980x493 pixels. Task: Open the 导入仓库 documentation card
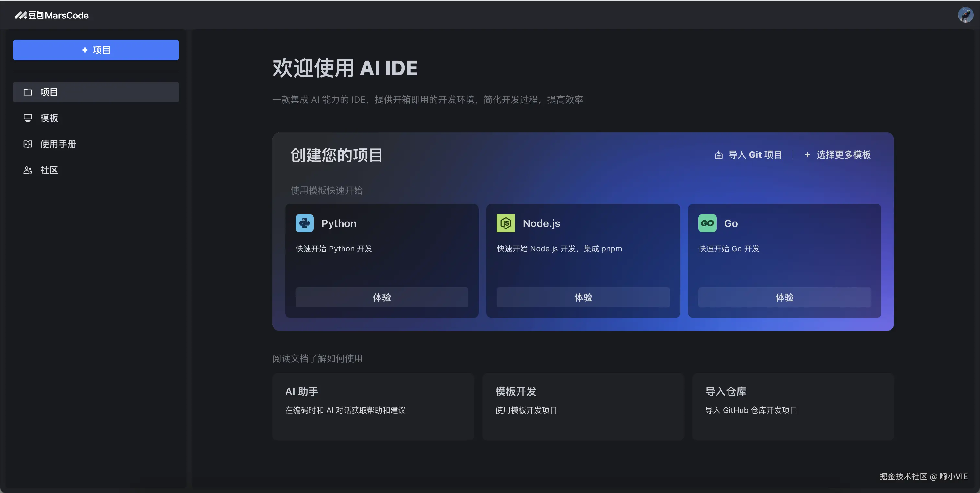(793, 406)
